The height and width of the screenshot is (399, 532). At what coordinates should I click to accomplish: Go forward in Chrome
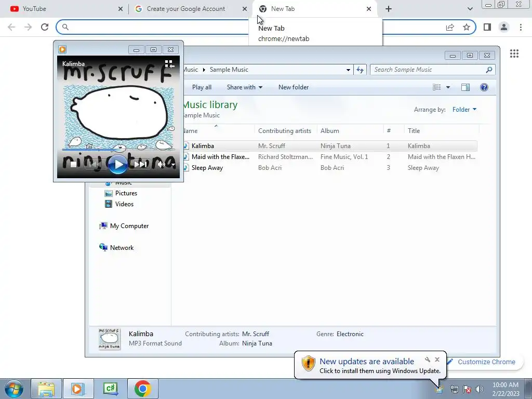tap(28, 27)
